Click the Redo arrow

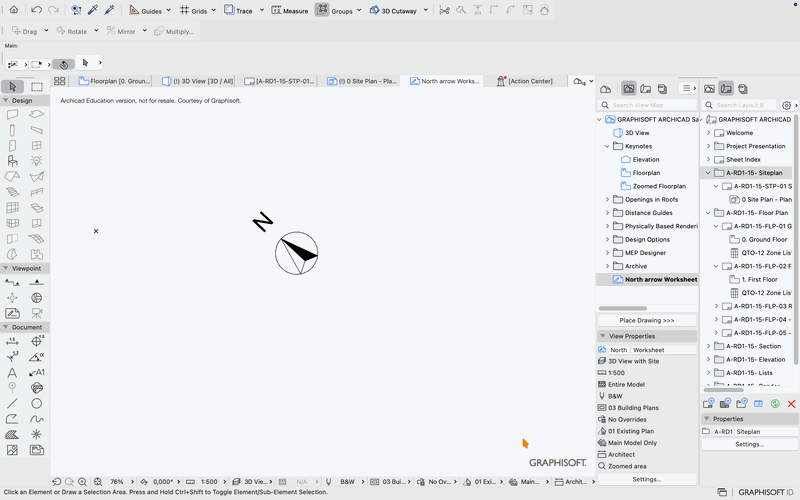pyautogui.click(x=53, y=10)
